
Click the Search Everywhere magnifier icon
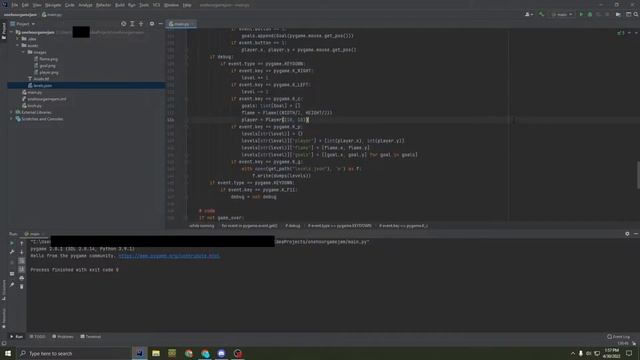coord(636,14)
